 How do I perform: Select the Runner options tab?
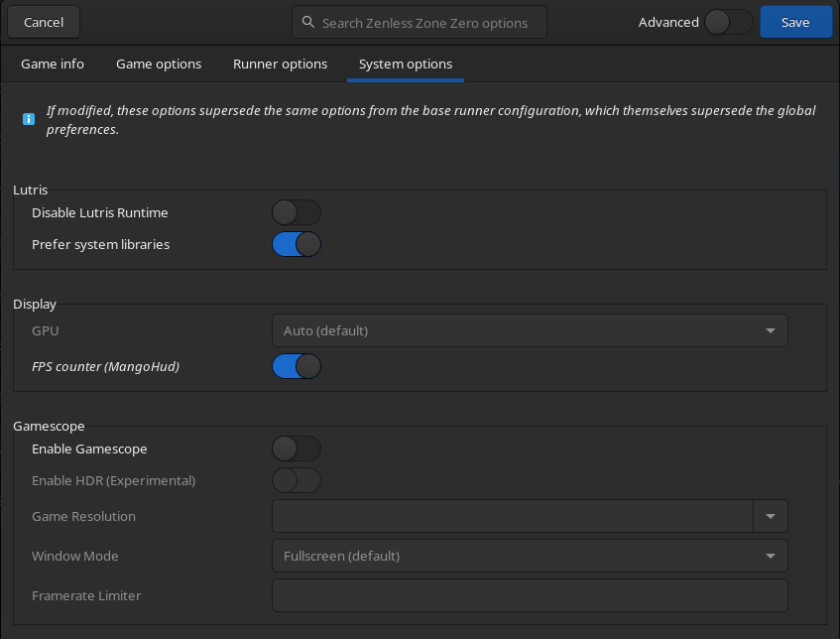pos(281,64)
